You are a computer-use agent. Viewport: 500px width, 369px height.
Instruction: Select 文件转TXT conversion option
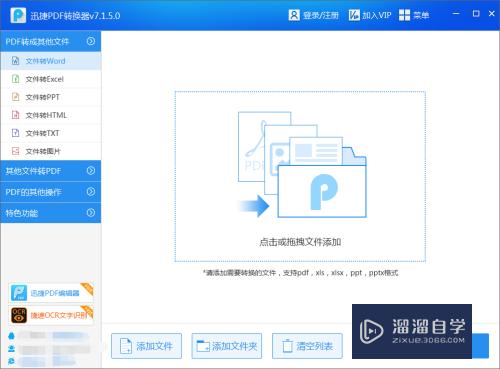(51, 133)
